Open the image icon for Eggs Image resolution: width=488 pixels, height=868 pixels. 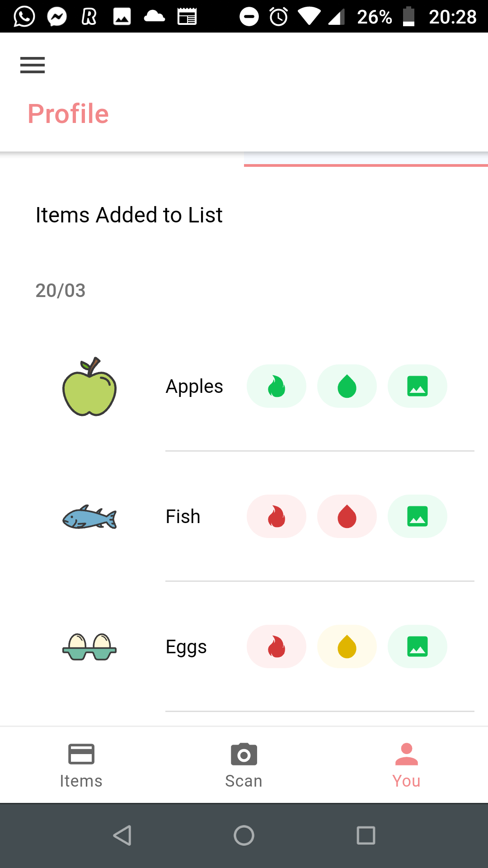tap(418, 646)
